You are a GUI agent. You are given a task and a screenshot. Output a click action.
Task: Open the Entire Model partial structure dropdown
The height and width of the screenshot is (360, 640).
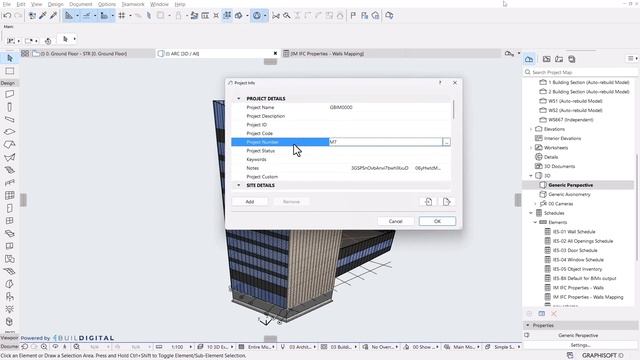[260, 347]
